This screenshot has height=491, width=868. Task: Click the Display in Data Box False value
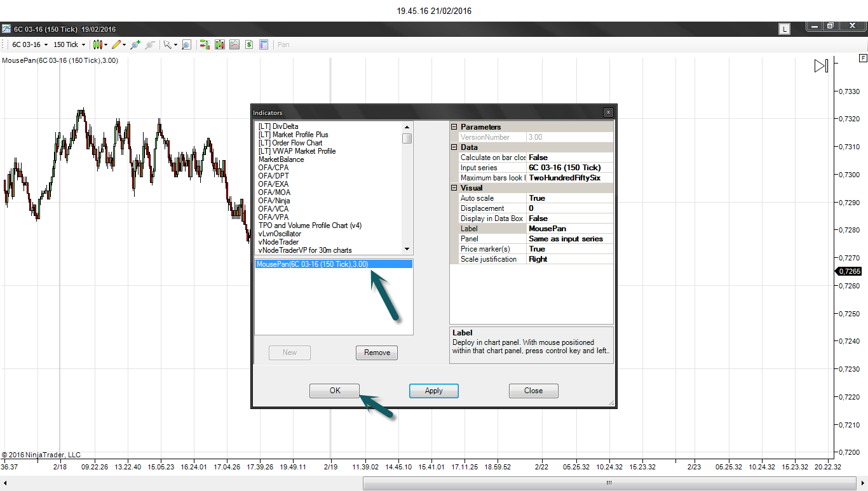tap(570, 219)
